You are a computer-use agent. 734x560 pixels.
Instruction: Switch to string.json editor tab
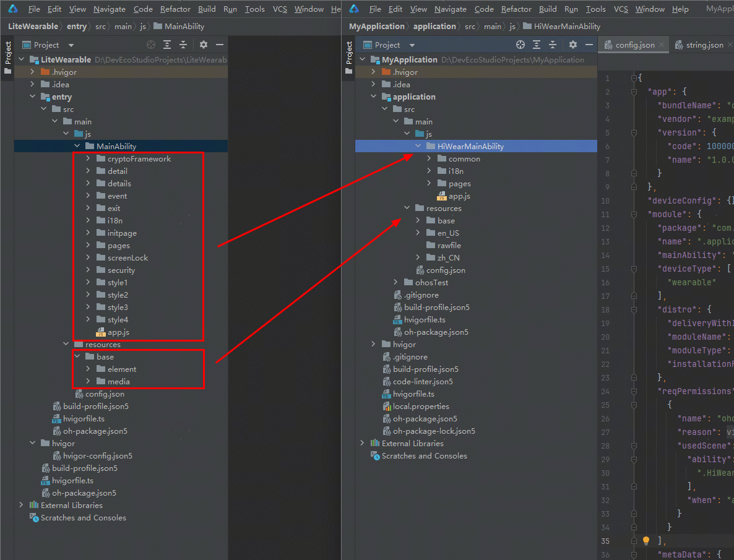pos(704,45)
